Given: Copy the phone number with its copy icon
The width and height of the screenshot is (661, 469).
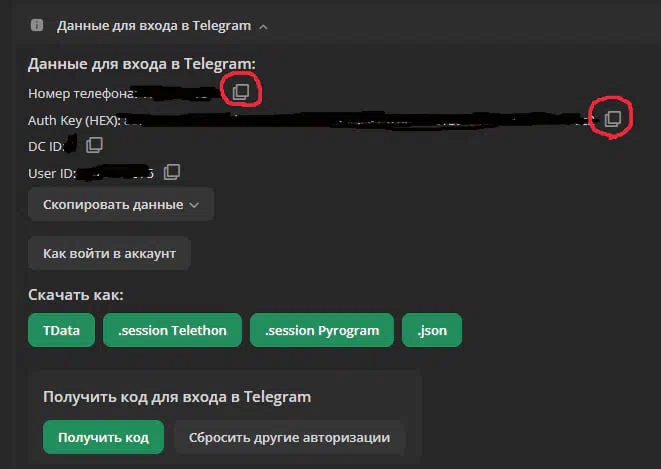Looking at the screenshot, I should tap(241, 91).
